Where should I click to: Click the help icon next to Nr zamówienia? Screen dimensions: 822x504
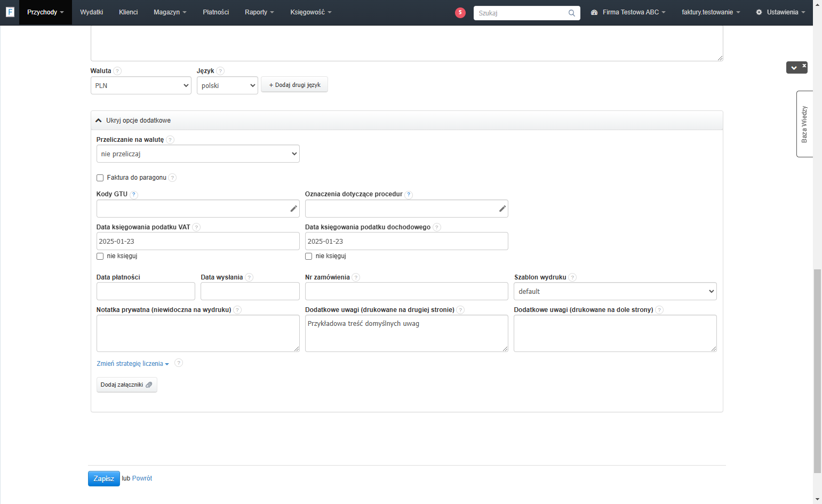coord(356,277)
